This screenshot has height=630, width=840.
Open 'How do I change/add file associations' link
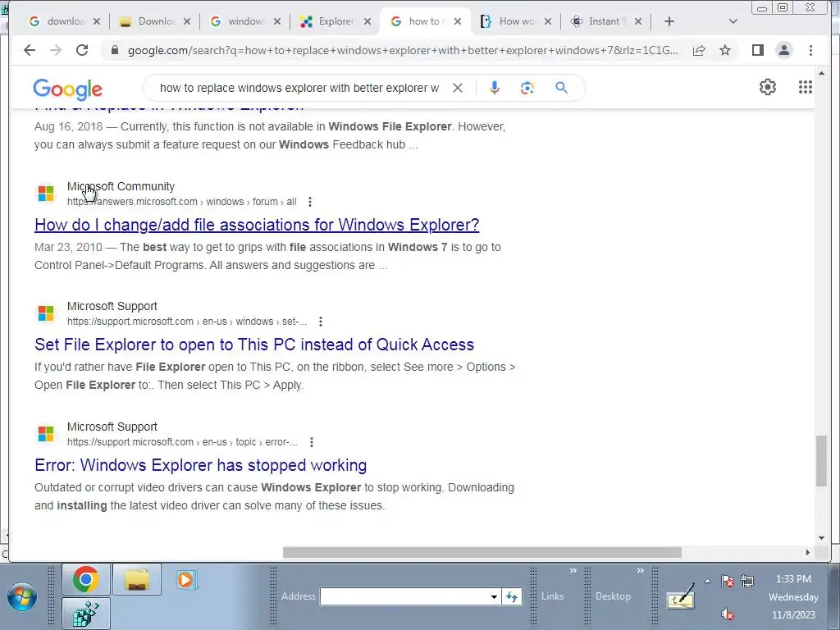point(257,225)
